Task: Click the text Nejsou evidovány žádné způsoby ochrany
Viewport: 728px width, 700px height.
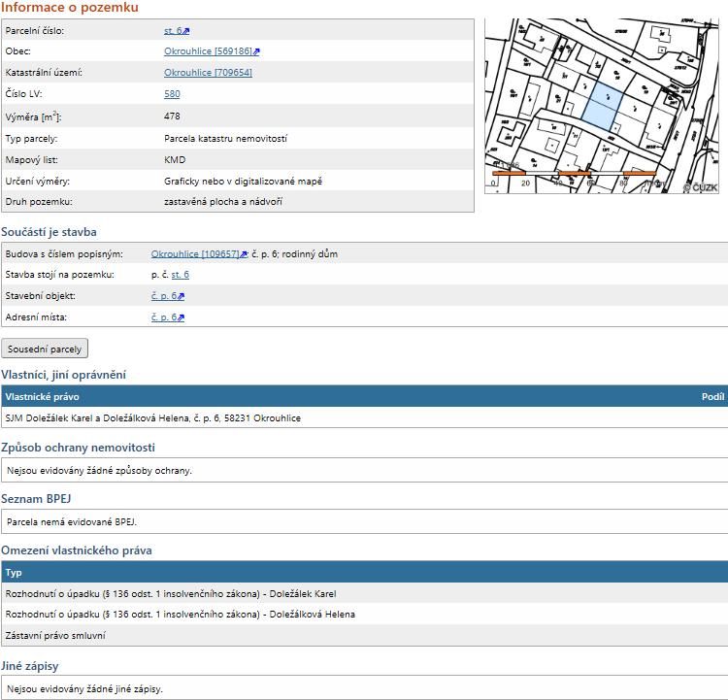Action: [99, 471]
